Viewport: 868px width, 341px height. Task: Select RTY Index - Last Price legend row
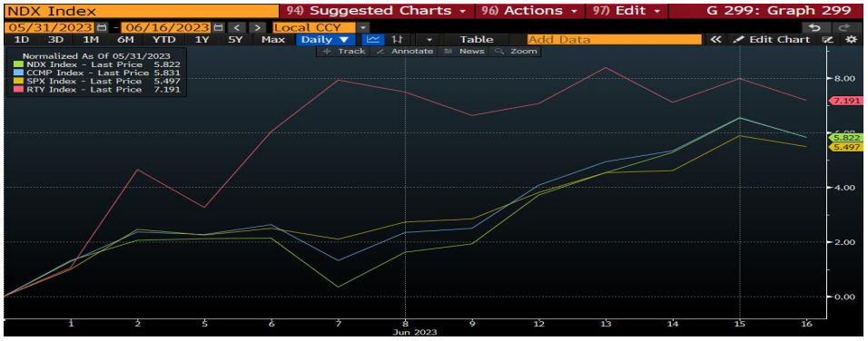click(x=97, y=90)
